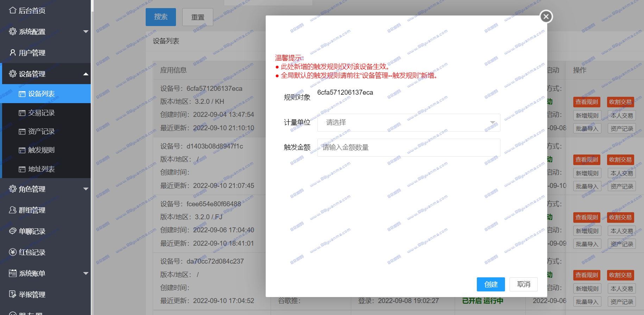Click the table icon beside 交易记录
Image resolution: width=644 pixels, height=315 pixels.
pos(22,113)
